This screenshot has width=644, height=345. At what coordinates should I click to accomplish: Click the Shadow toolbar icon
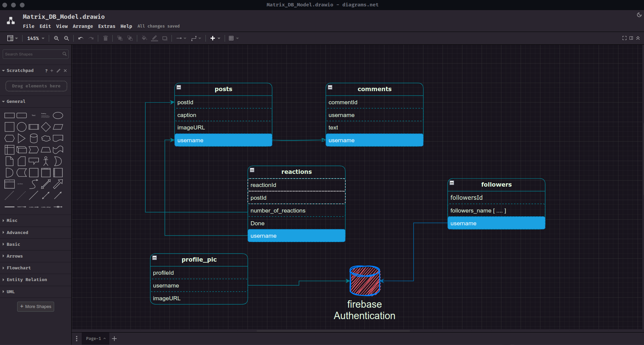164,38
